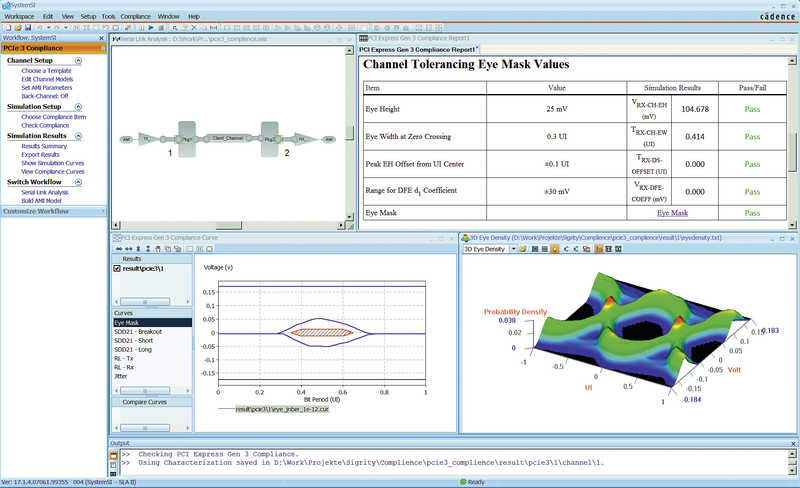
Task: Click horizontal scrollbar thumb under Curves list
Action: point(145,391)
